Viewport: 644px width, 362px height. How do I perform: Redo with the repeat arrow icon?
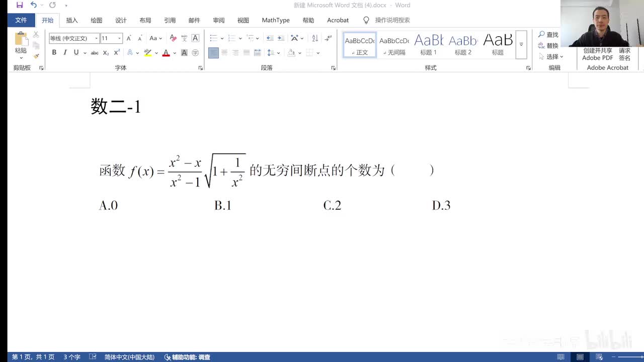click(x=52, y=5)
